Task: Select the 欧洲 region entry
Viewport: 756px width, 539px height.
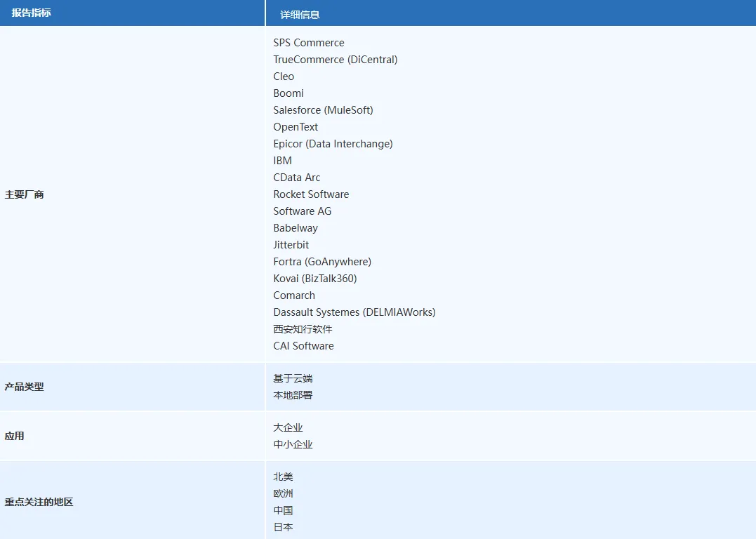Action: 283,493
